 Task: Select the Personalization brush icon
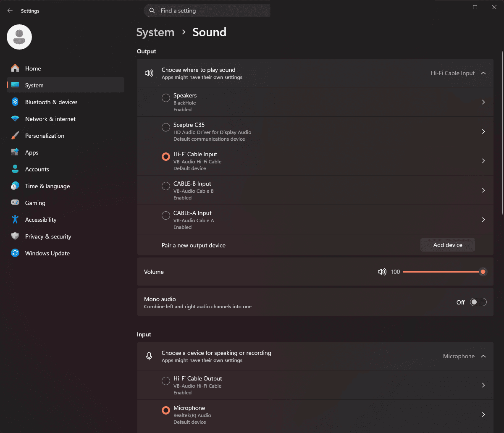[15, 136]
